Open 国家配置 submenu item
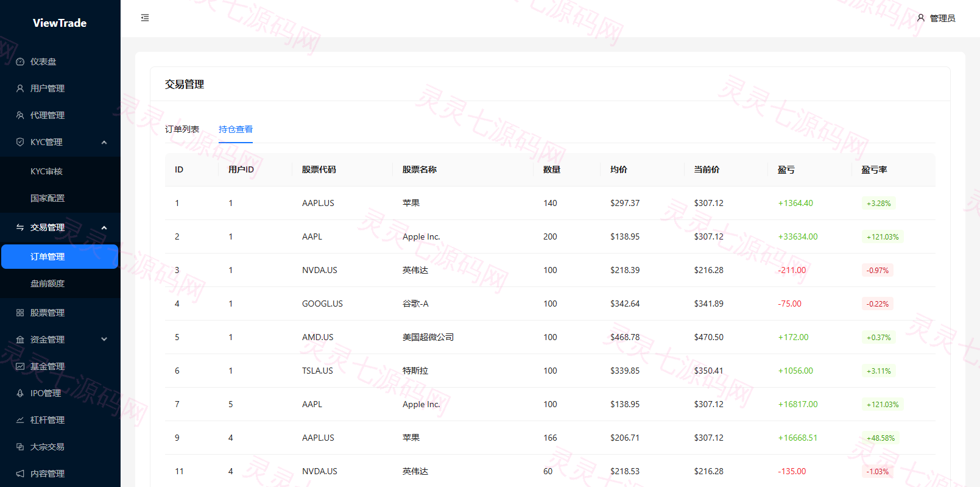Image resolution: width=980 pixels, height=487 pixels. tap(60, 198)
